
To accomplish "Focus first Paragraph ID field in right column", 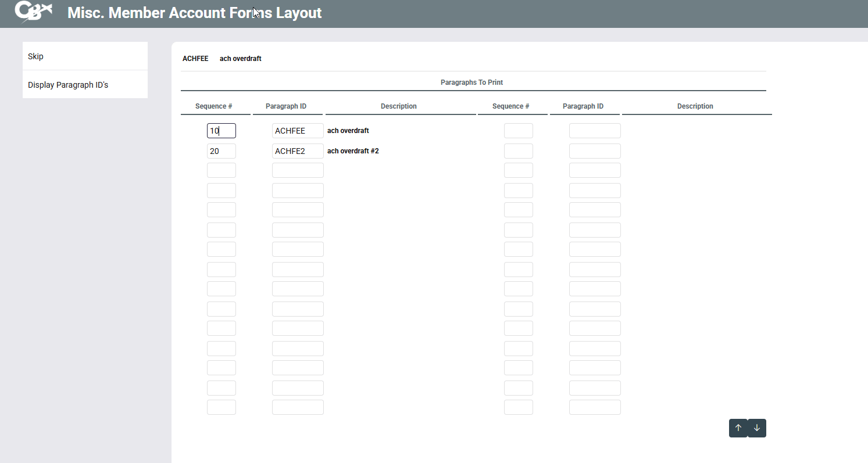I will pos(595,131).
